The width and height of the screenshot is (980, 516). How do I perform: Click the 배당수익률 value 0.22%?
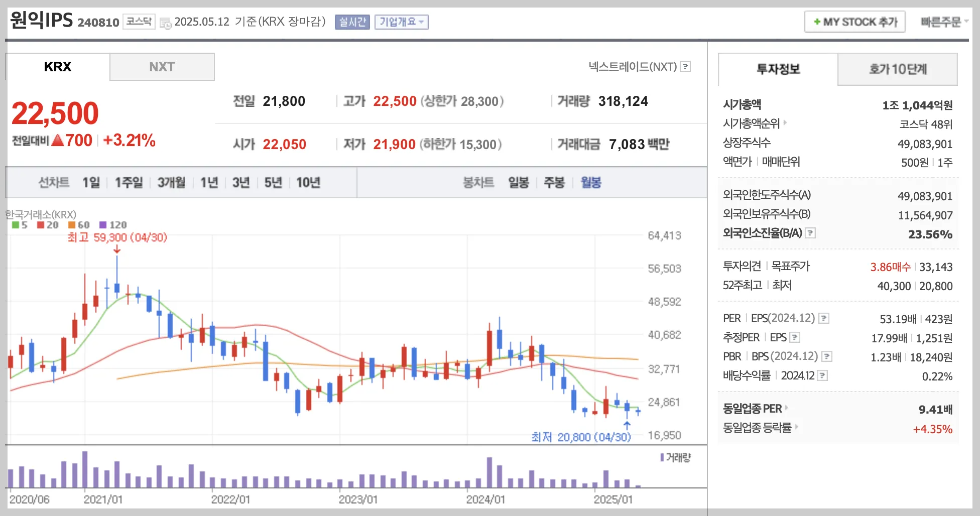[x=937, y=376]
